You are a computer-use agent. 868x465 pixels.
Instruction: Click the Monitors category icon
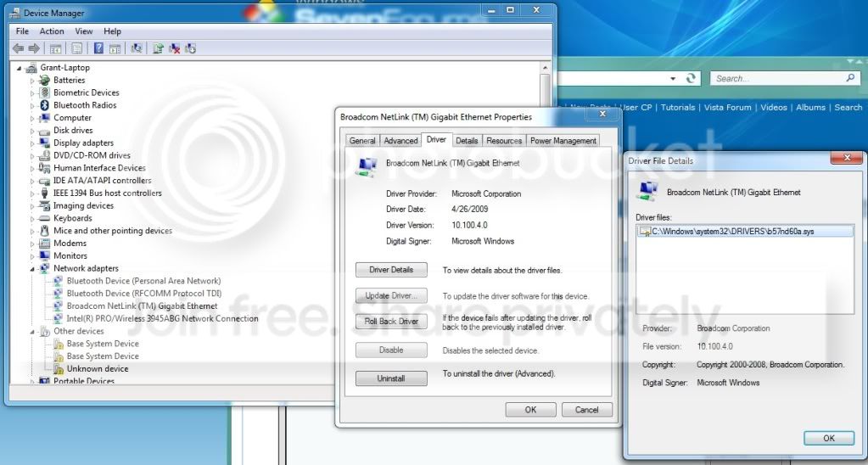point(44,255)
